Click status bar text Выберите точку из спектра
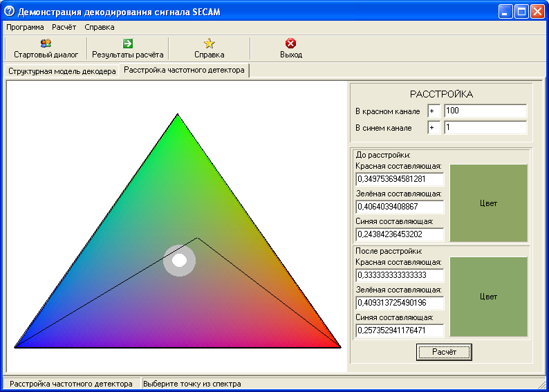This screenshot has height=392, width=549. [192, 384]
